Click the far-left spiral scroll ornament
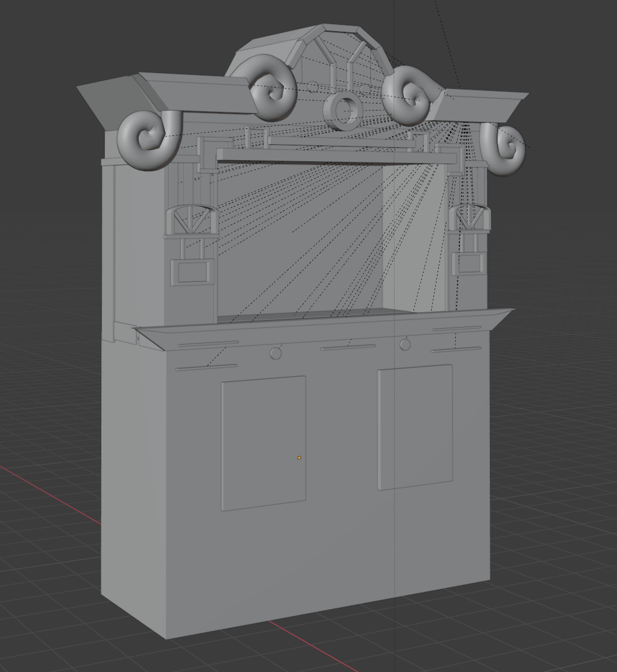617x672 pixels. coord(147,139)
